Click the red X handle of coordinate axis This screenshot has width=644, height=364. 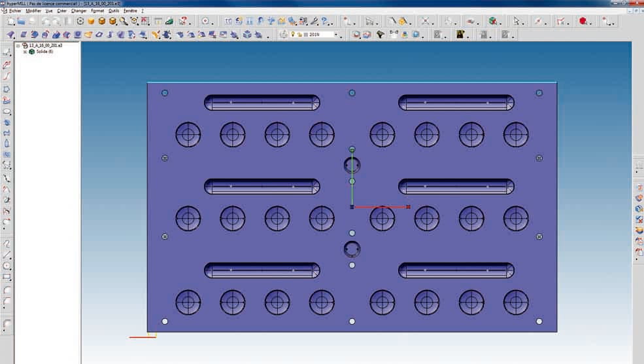click(x=408, y=207)
